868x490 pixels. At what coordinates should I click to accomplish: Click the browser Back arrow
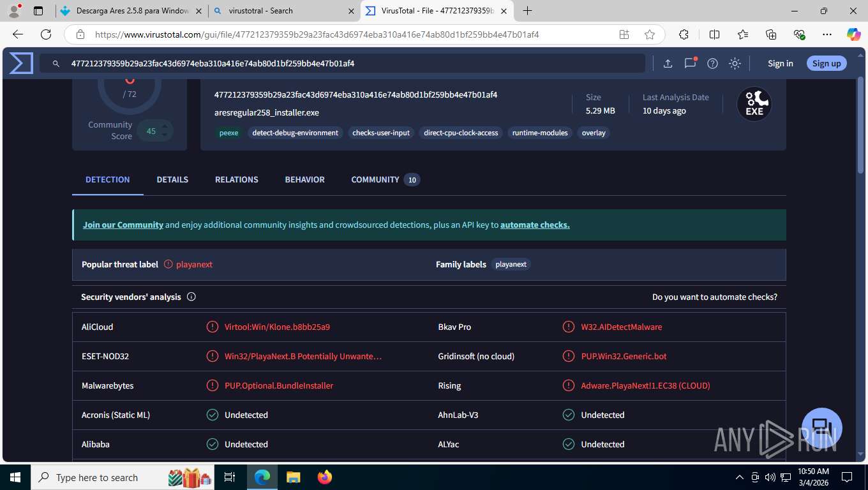point(18,34)
